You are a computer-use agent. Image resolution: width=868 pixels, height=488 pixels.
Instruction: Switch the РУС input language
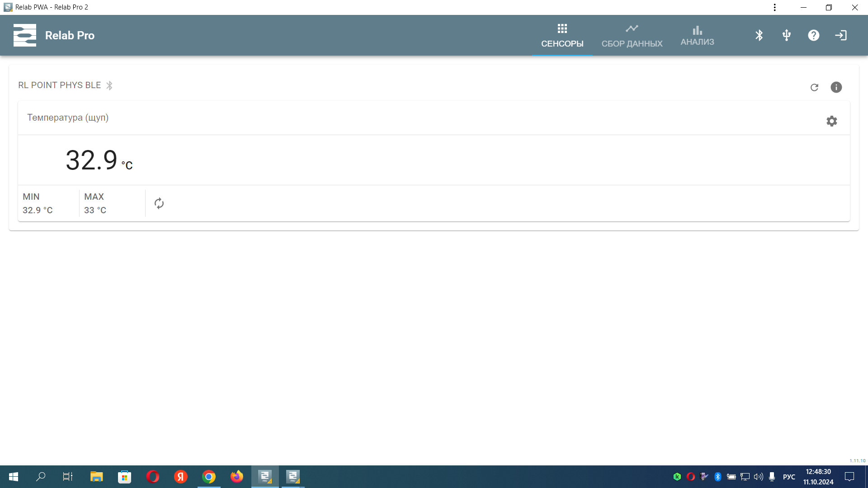click(x=789, y=477)
